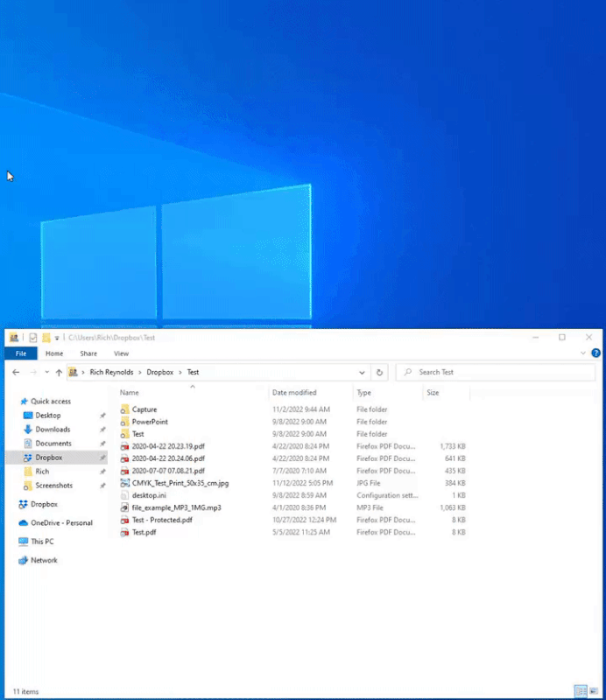Switch to the View ribbon tab
Screen dimensions: 606x700
tap(121, 353)
